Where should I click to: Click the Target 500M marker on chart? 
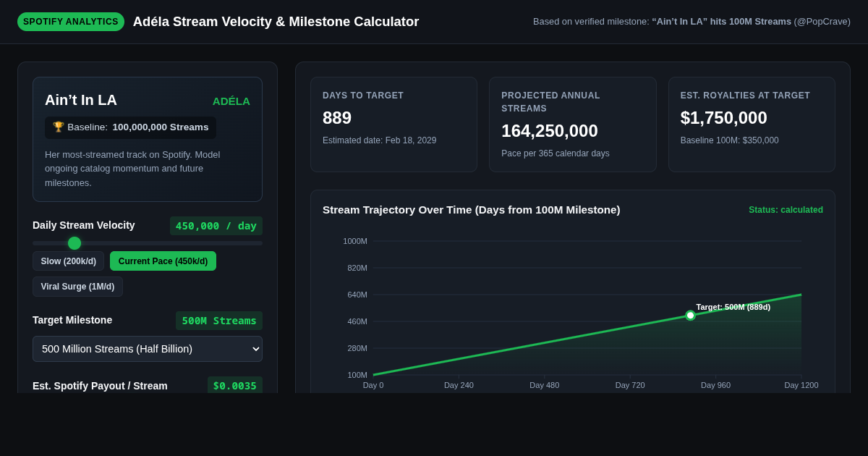(x=690, y=316)
